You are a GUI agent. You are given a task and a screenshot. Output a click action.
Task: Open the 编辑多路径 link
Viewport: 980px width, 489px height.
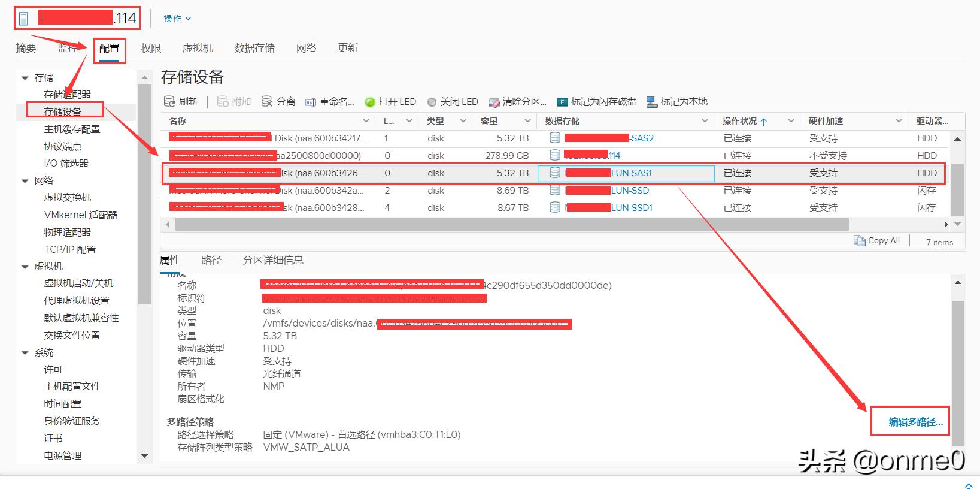915,422
